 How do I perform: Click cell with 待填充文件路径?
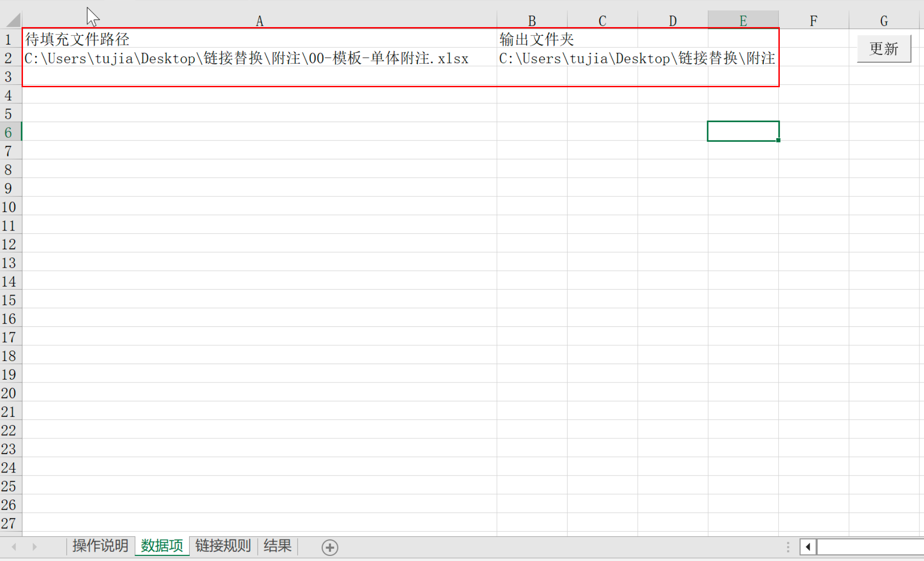click(x=259, y=39)
